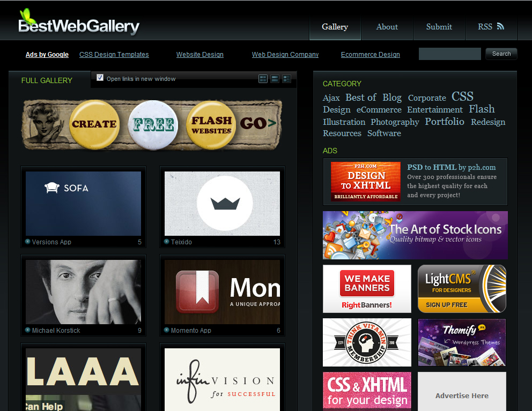Click the Michael Korstick comment count 9
The height and width of the screenshot is (411, 532).
tap(139, 331)
